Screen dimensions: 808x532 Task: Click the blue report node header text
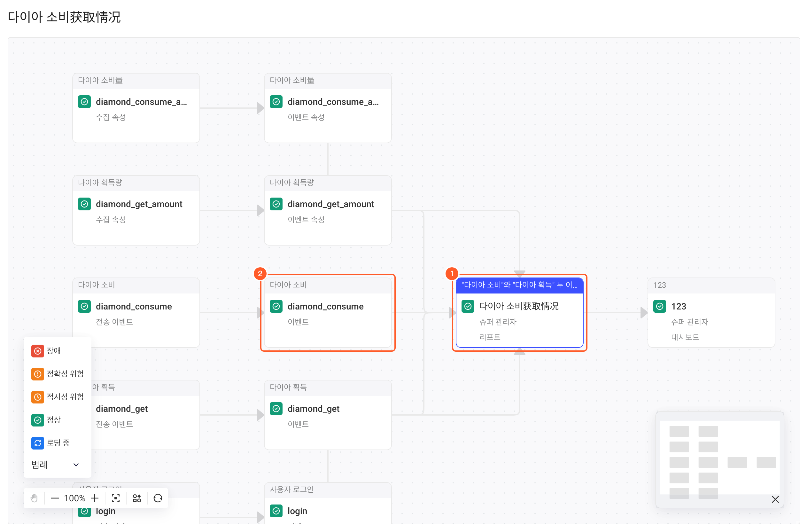click(519, 285)
